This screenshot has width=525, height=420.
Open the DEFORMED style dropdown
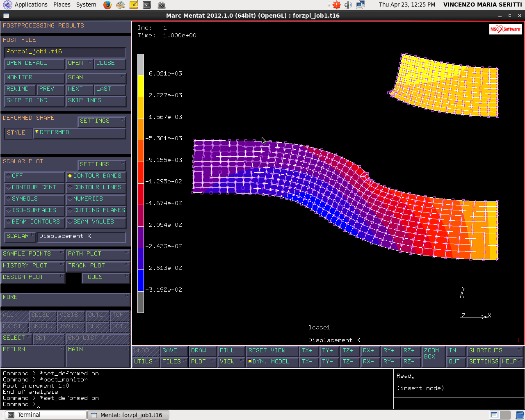point(79,133)
